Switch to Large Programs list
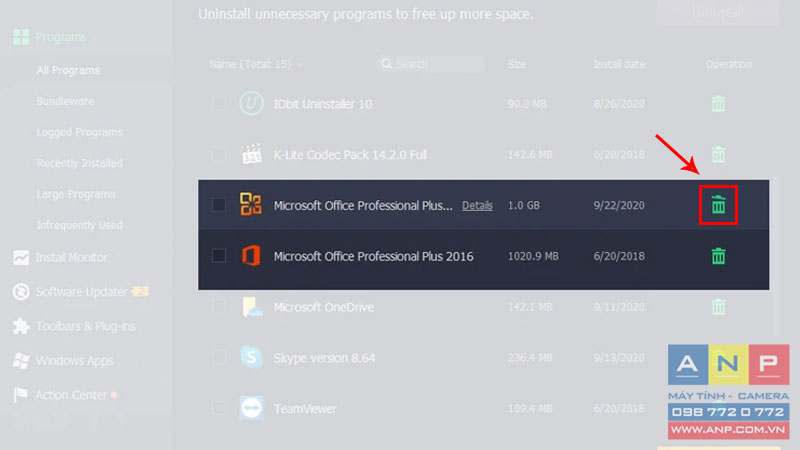The height and width of the screenshot is (450, 800). (x=76, y=194)
